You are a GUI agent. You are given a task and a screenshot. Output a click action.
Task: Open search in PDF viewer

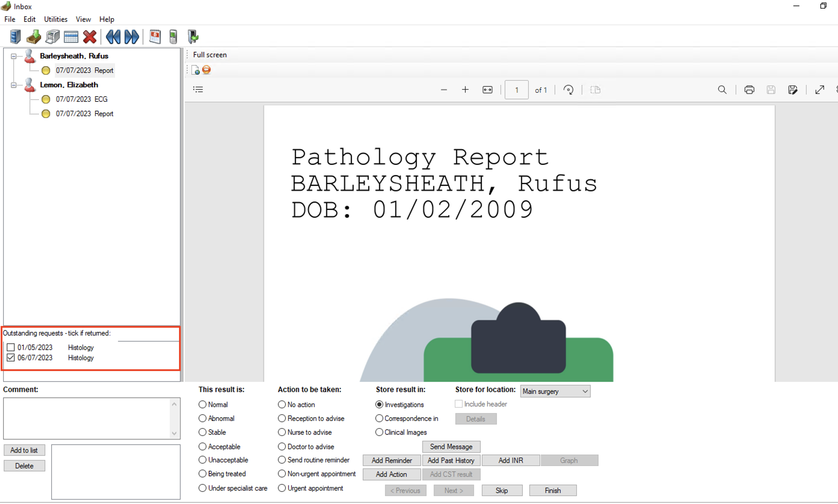(722, 90)
